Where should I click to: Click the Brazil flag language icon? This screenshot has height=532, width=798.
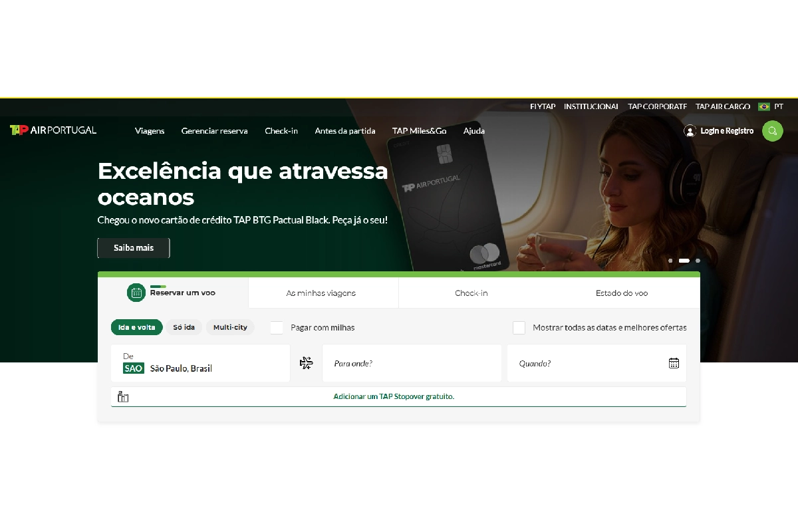[x=764, y=106]
